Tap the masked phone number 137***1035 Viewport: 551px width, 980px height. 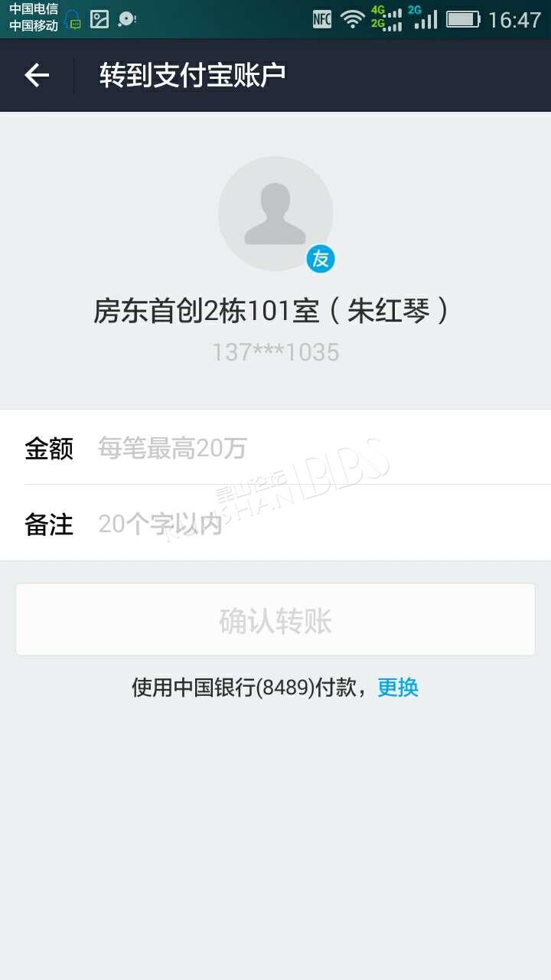tap(275, 352)
